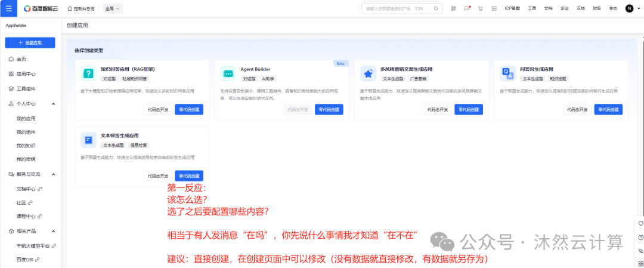This screenshot has width=644, height=268.
Task: Click the 私域知识问答 tag
Action: tap(135, 79)
